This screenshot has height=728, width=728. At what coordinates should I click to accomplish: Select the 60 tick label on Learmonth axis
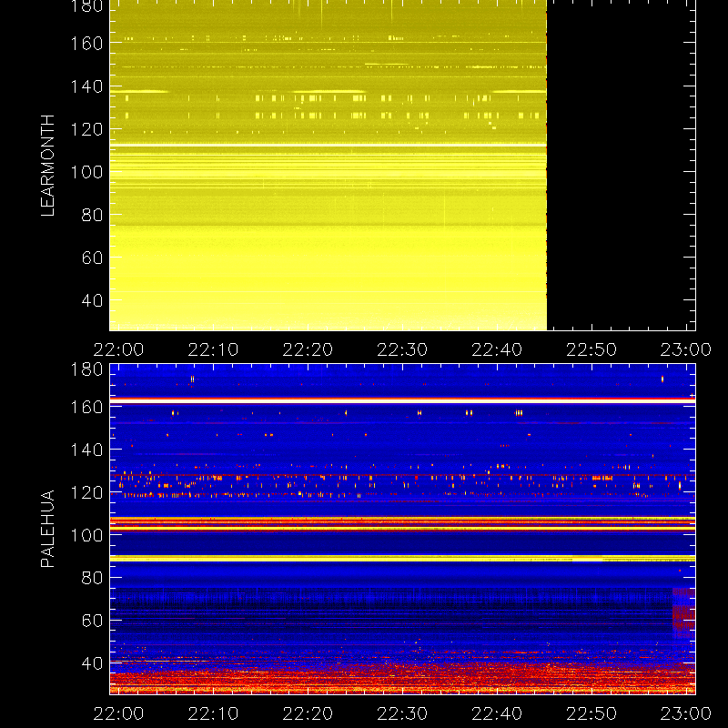coord(92,258)
